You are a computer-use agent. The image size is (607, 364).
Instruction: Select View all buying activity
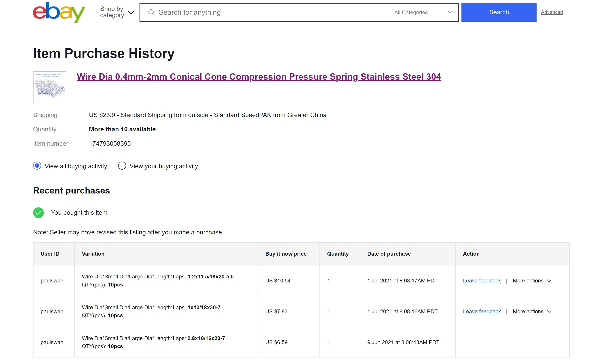[x=37, y=166]
